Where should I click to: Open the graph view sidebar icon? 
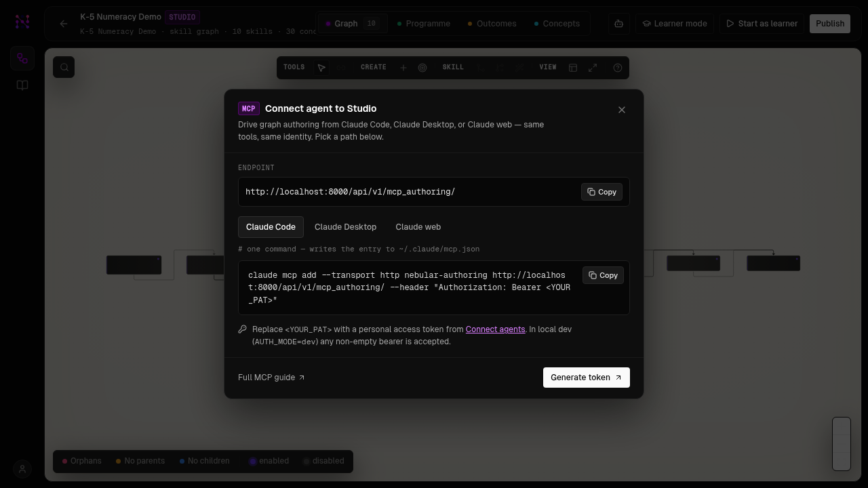22,58
